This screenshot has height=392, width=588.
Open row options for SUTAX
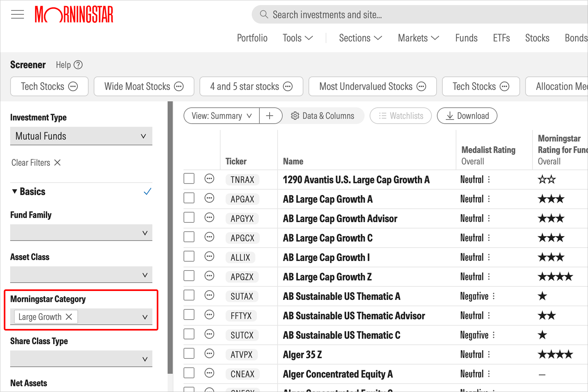pyautogui.click(x=209, y=295)
